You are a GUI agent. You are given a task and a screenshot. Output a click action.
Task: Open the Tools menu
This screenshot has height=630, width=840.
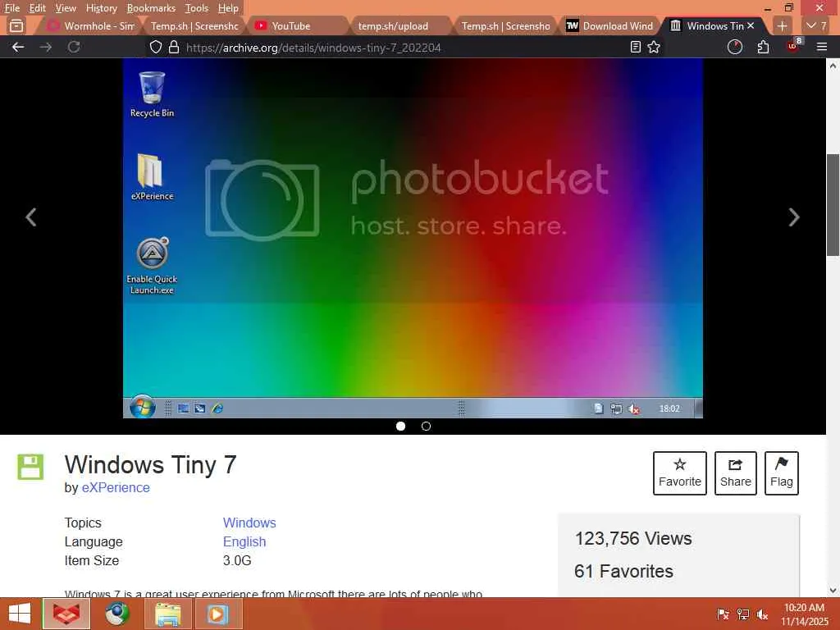[197, 8]
